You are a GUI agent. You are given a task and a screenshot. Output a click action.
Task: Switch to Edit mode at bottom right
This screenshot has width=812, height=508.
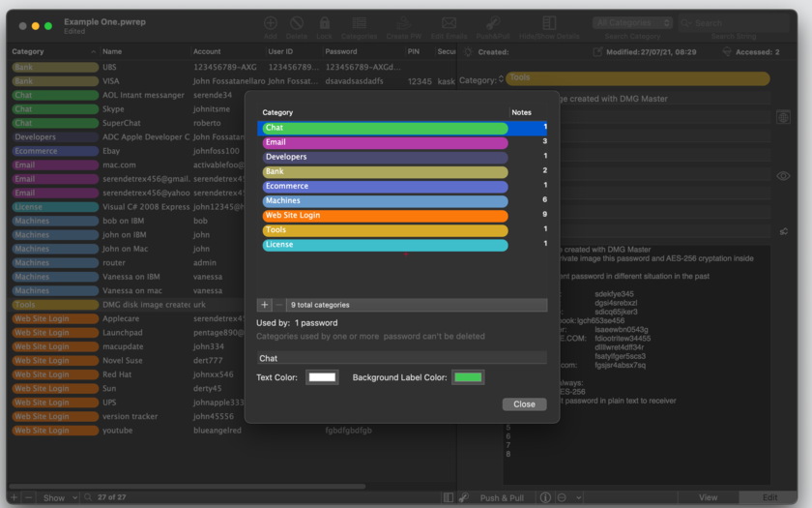pos(769,497)
